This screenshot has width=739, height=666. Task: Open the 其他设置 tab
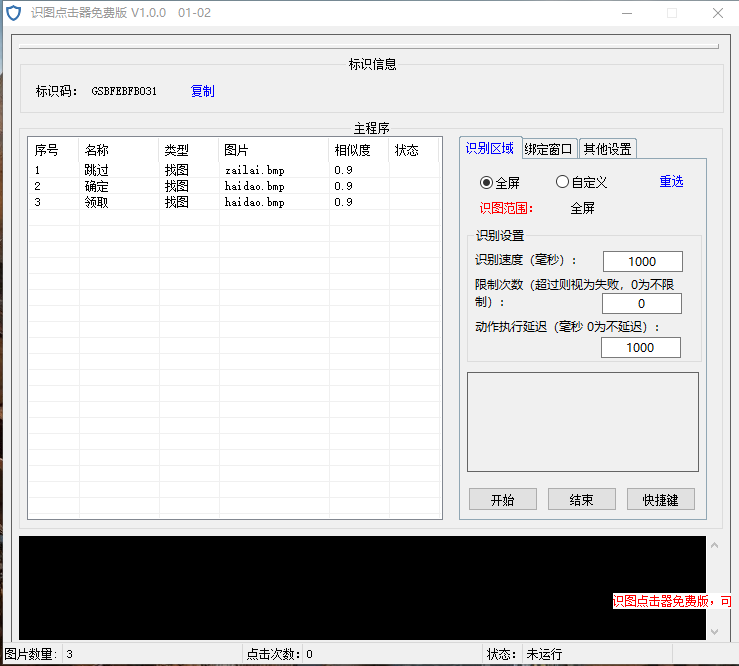(x=608, y=149)
